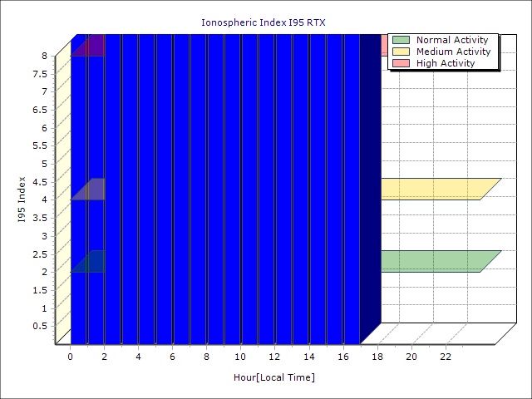Click the red High Activity legend swatch
This screenshot has width=532, height=399.
[x=401, y=63]
